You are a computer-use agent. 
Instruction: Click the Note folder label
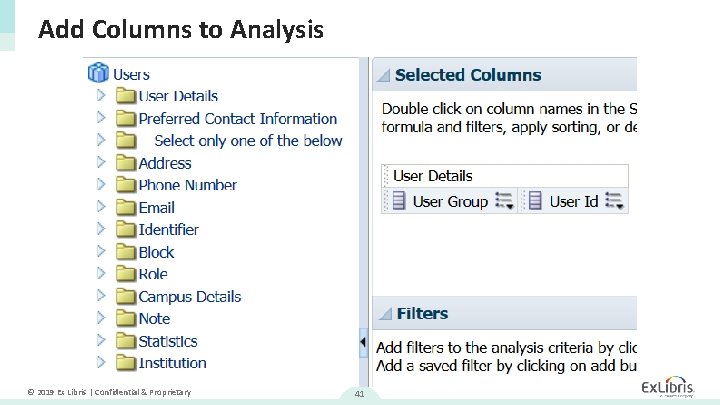(154, 318)
